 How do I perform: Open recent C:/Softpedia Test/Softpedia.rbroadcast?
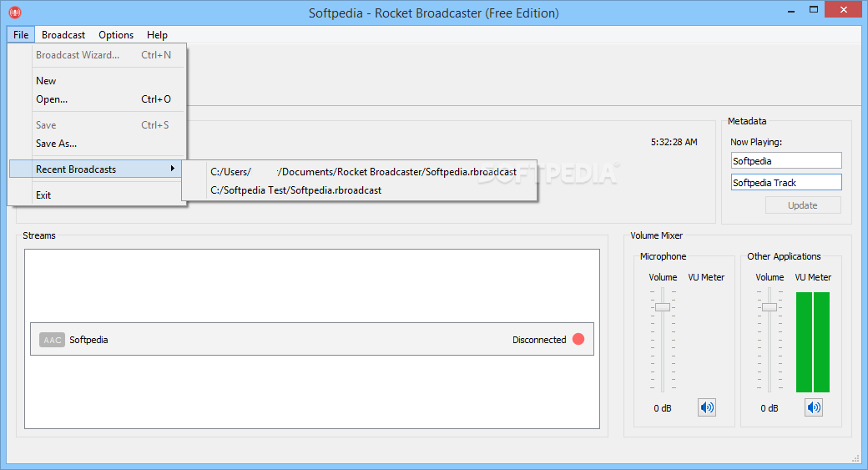coord(359,190)
